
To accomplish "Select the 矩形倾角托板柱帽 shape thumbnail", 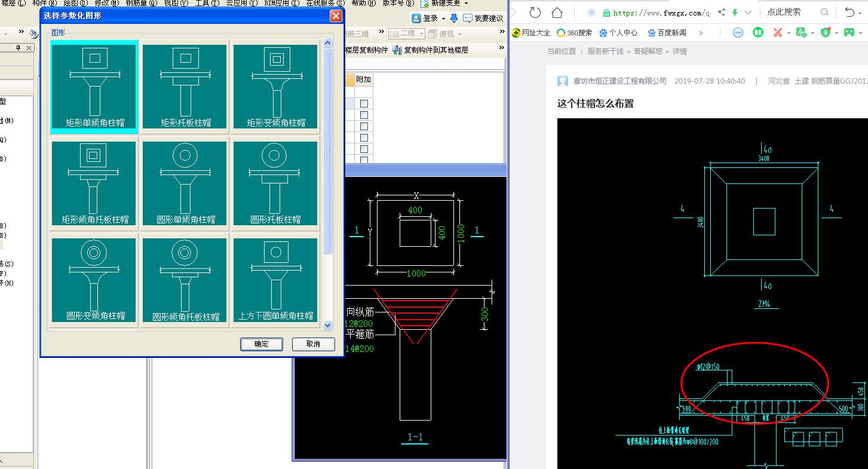I will (x=94, y=183).
